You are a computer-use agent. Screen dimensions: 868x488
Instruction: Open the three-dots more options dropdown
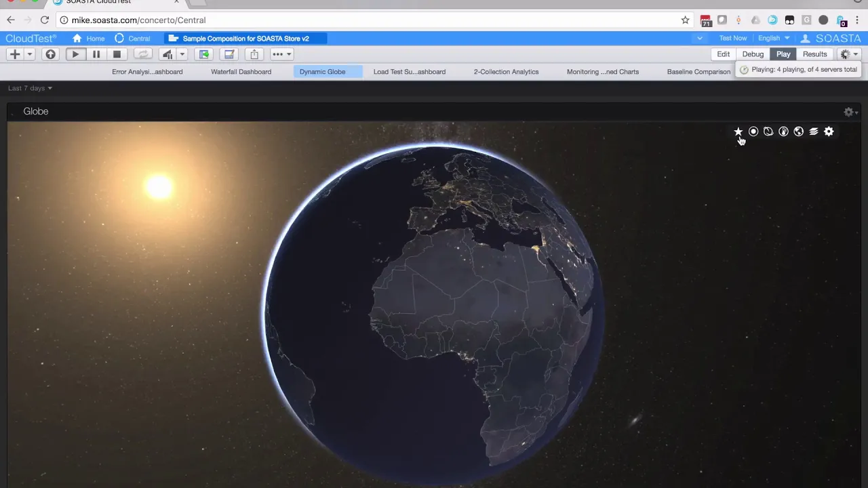(x=282, y=54)
